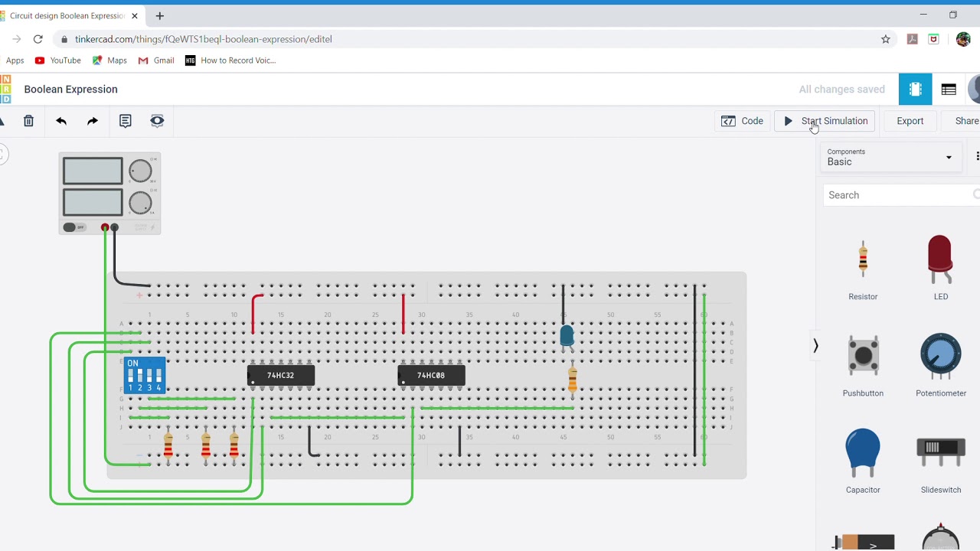This screenshot has height=551, width=980.
Task: Select the orange resistor below the LED
Action: pos(572,379)
